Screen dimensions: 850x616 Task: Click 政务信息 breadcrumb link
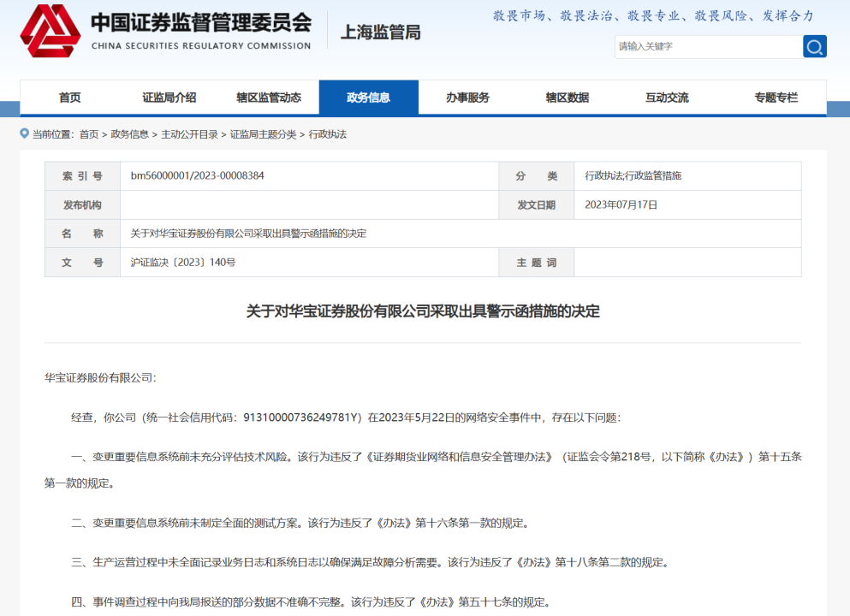click(x=129, y=134)
